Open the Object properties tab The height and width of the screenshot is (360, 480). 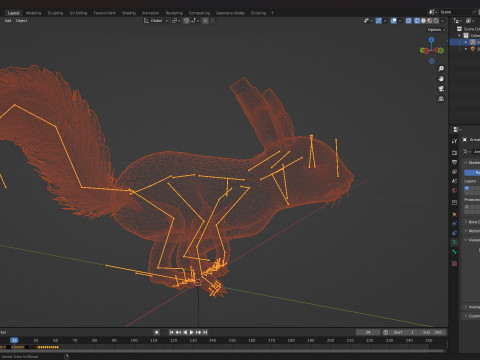tap(454, 214)
